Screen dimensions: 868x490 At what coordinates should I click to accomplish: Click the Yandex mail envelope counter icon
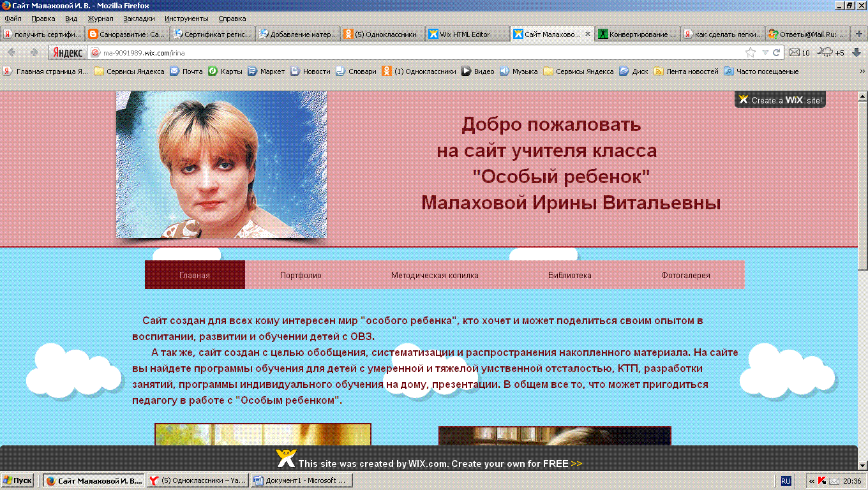795,53
